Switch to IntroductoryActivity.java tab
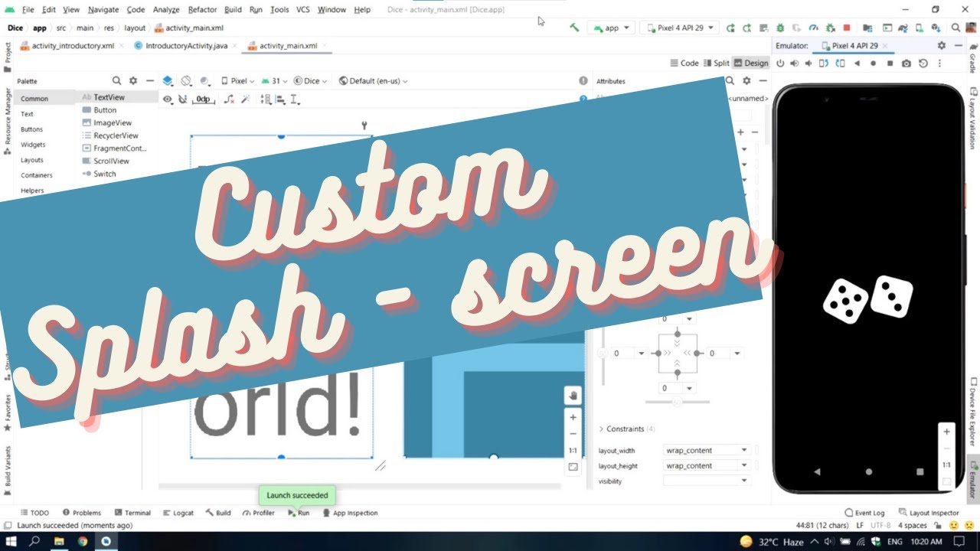This screenshot has height=551, width=980. 186,46
